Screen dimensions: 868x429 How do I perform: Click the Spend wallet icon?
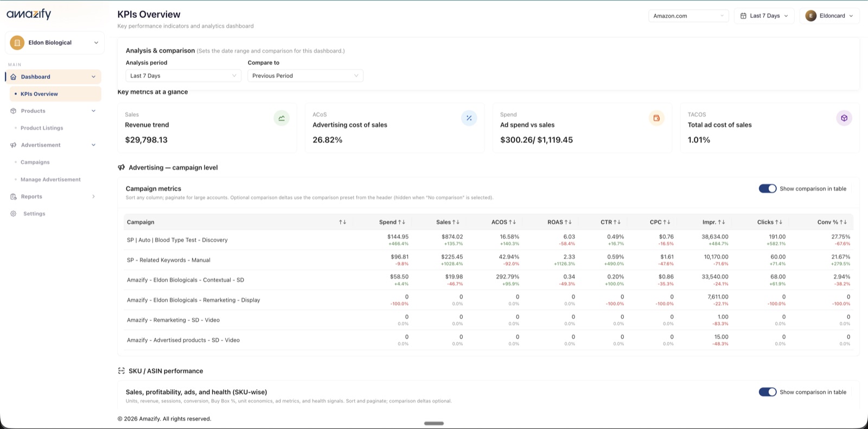tap(656, 118)
